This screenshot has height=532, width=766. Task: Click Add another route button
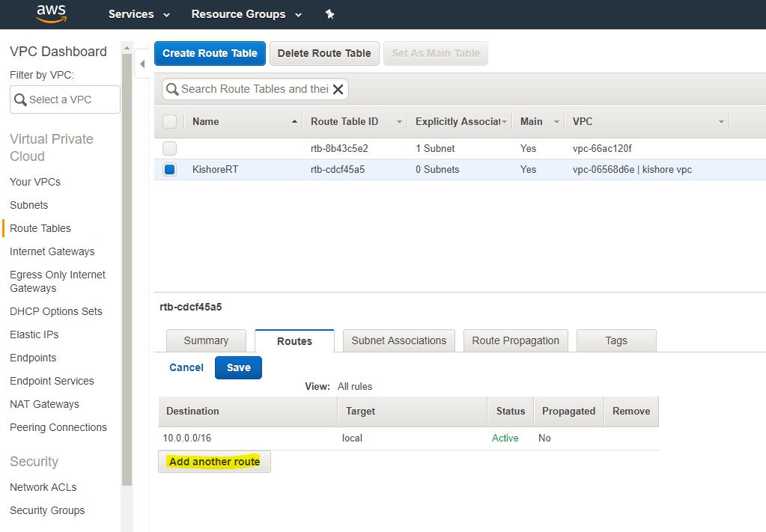tap(214, 462)
